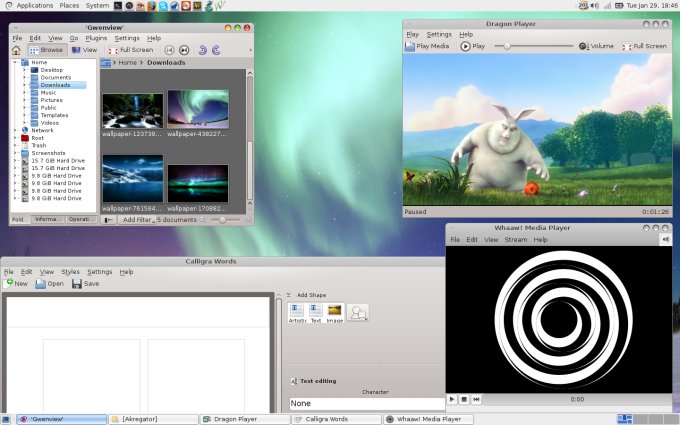Rotate image left in Gwenview toolbar
Viewport: 680px width, 425px height.
(203, 50)
